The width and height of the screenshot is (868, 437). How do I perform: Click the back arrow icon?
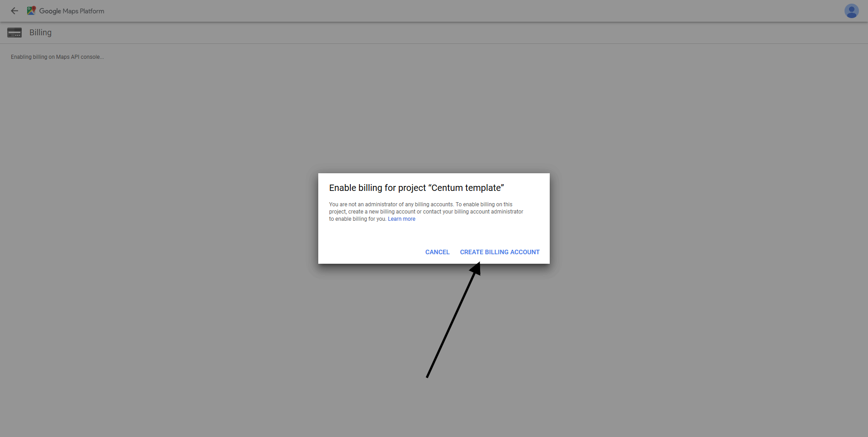click(x=14, y=11)
